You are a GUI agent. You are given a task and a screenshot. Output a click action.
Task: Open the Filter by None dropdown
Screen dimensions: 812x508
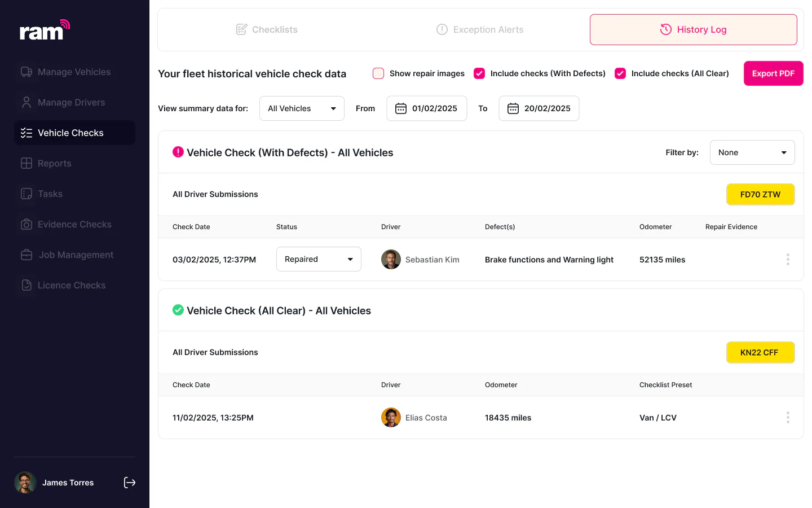[752, 152]
